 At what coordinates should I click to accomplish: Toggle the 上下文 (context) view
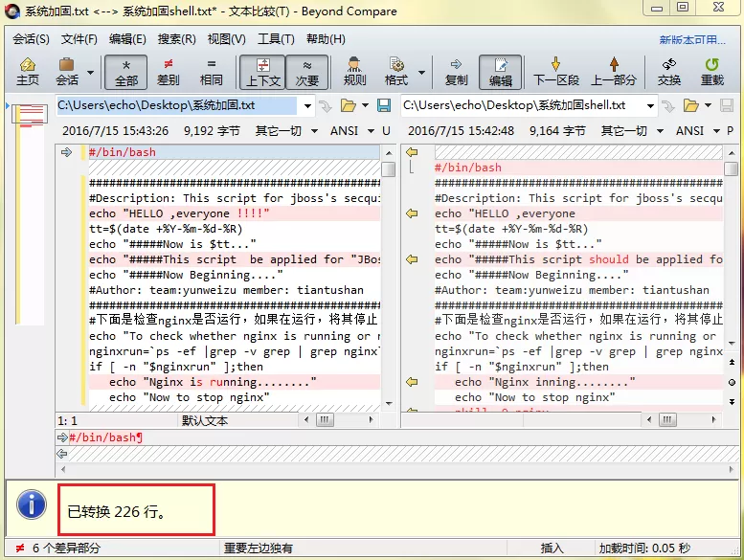[263, 73]
